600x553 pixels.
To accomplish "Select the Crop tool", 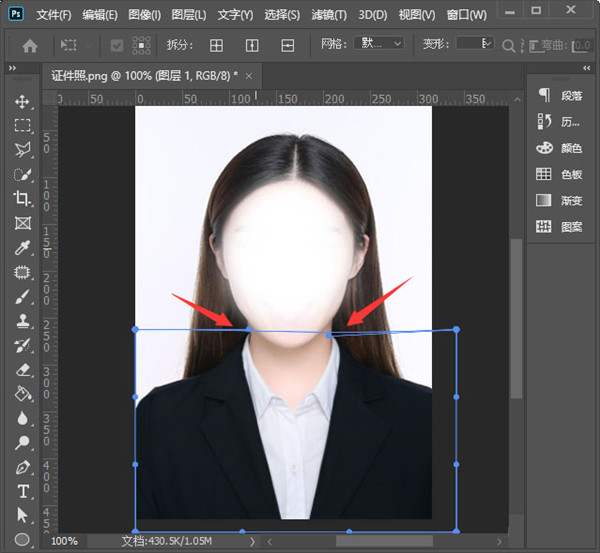I will click(x=22, y=199).
